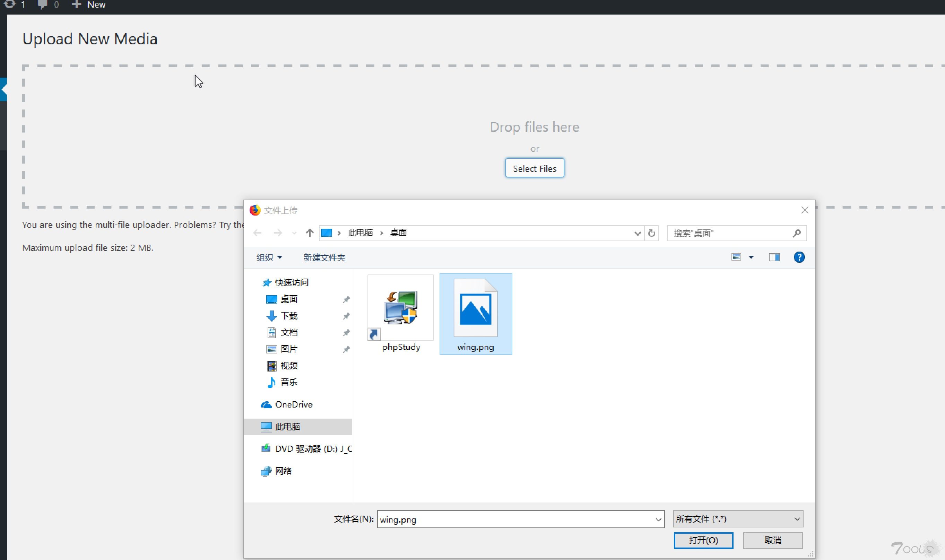This screenshot has width=945, height=560.
Task: Open the 组织 menu
Action: [x=269, y=257]
